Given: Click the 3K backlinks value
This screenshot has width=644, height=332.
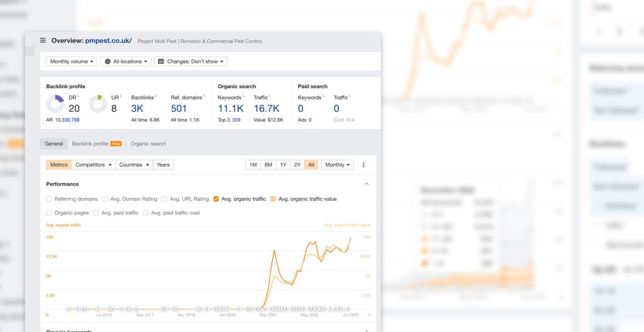Looking at the screenshot, I should pyautogui.click(x=137, y=109).
